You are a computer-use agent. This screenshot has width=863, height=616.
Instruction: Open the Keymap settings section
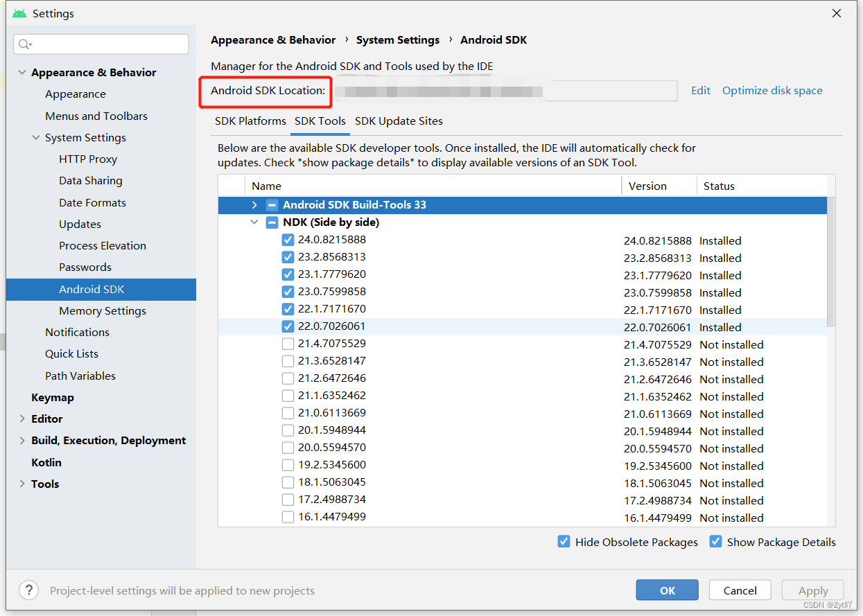pos(52,397)
